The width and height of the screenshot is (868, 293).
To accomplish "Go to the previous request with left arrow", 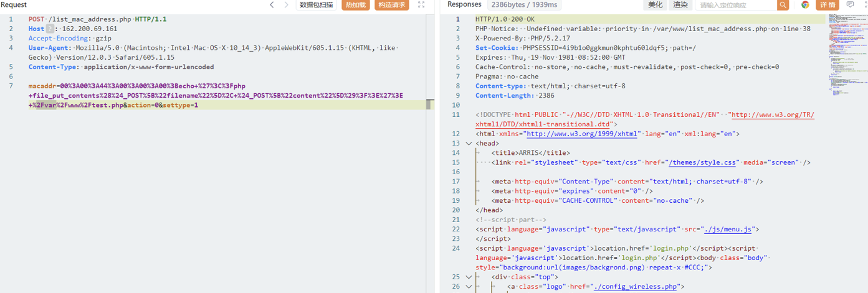I will (272, 5).
